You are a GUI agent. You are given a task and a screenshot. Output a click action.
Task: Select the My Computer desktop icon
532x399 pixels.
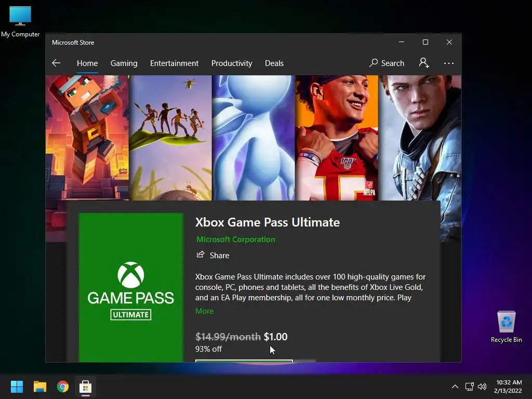coord(20,21)
